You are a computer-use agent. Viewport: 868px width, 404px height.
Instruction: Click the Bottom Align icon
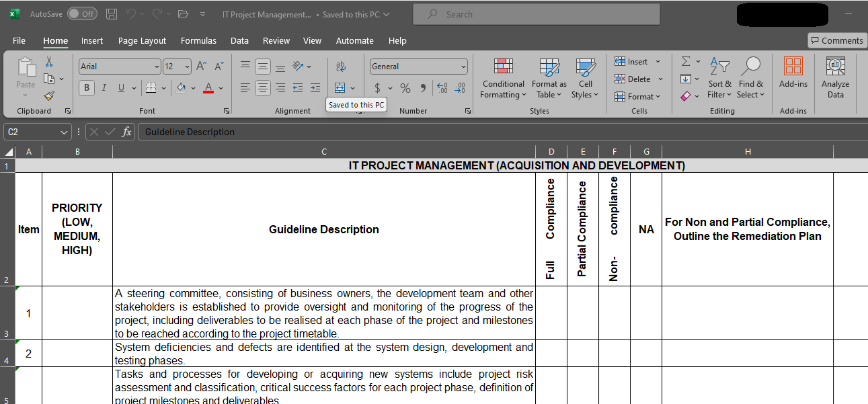click(x=280, y=67)
